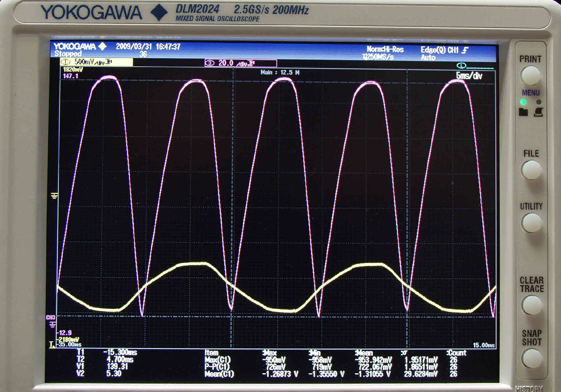Click the Yokogawa diamond logo on screen

coord(103,46)
